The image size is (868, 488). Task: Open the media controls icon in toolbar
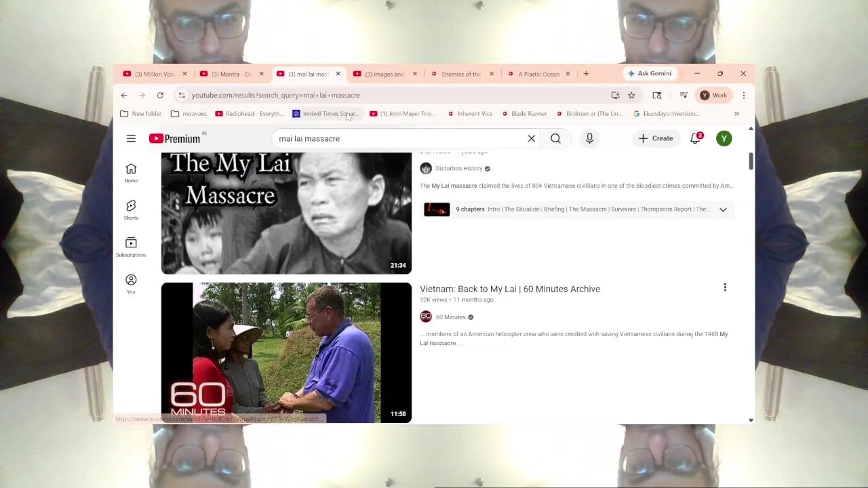click(684, 95)
